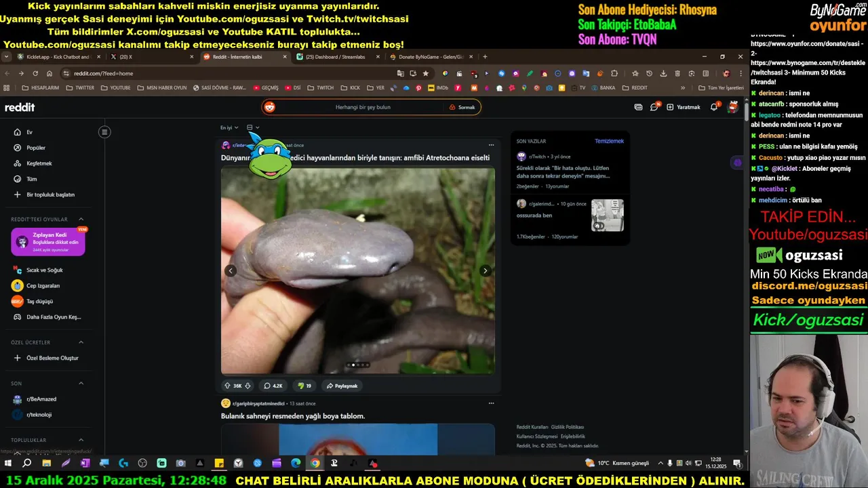The height and width of the screenshot is (488, 868).
Task: Go to Chrome home page button
Action: (x=50, y=73)
